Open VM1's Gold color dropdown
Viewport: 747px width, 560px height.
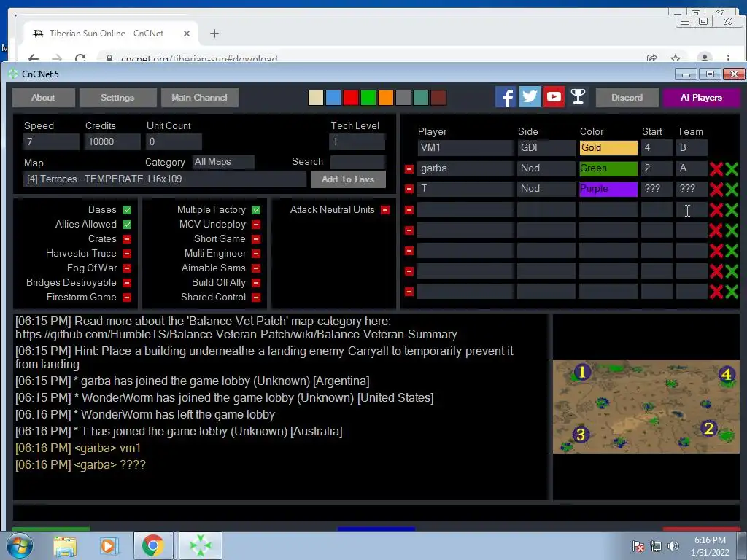608,147
